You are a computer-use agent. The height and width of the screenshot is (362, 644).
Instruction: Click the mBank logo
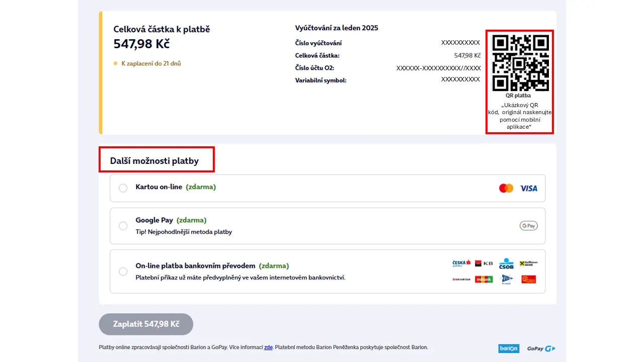point(484,279)
